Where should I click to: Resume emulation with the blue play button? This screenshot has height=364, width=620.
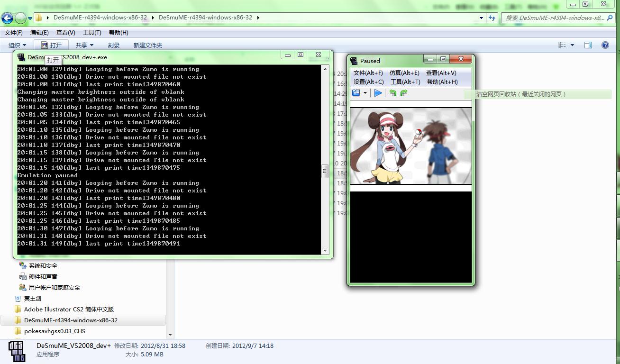(378, 93)
